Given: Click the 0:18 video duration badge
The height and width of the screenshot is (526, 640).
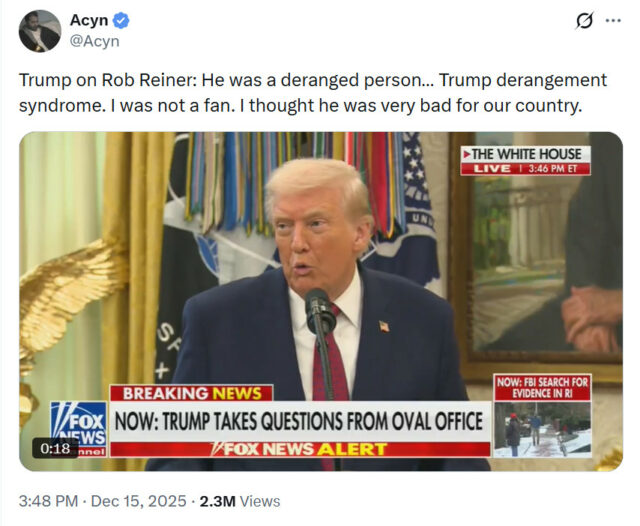Looking at the screenshot, I should pos(55,448).
